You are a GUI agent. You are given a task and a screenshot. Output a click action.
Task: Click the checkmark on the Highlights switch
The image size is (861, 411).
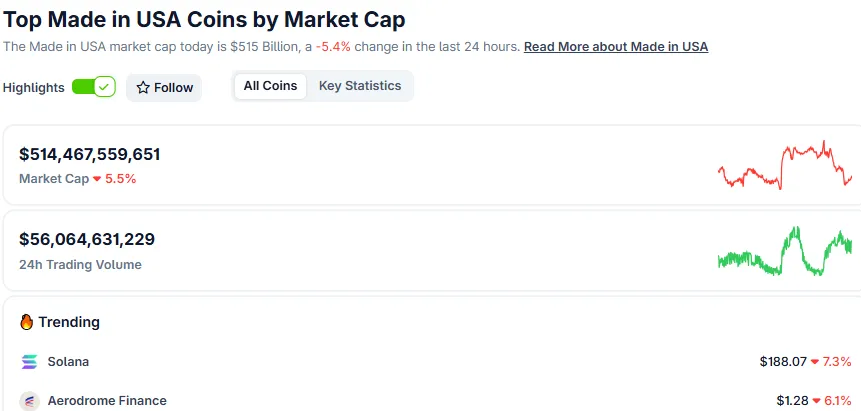pos(105,87)
